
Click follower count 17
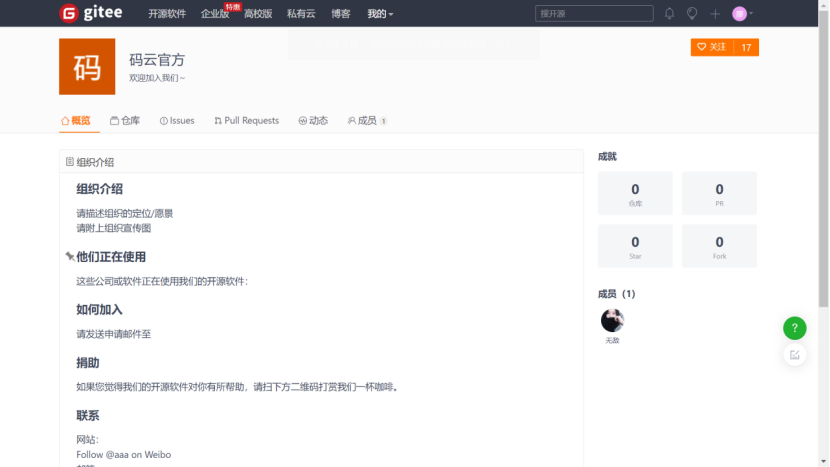pos(746,47)
